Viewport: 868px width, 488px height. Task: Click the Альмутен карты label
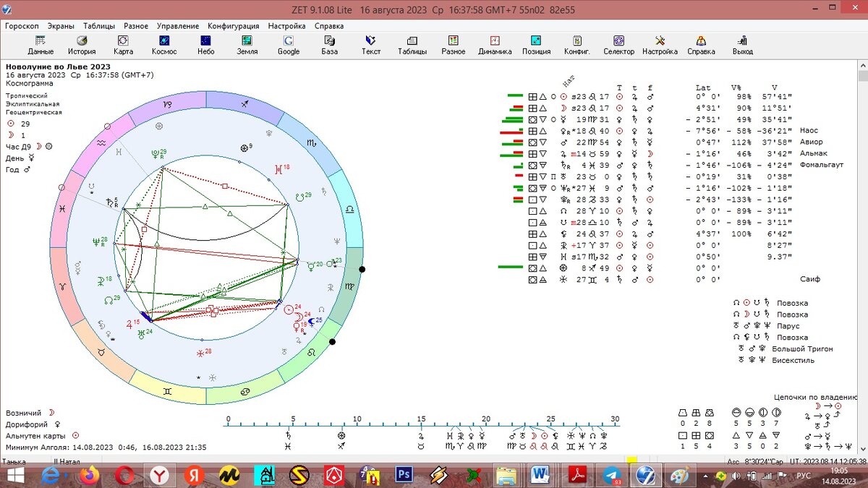[x=36, y=436]
